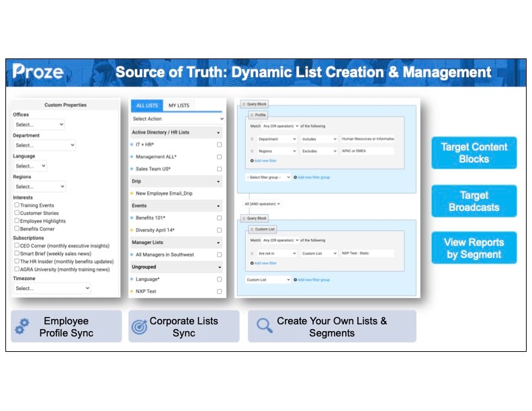Subscribe to The HR Insider checkbox
532x411 pixels.
[17, 261]
